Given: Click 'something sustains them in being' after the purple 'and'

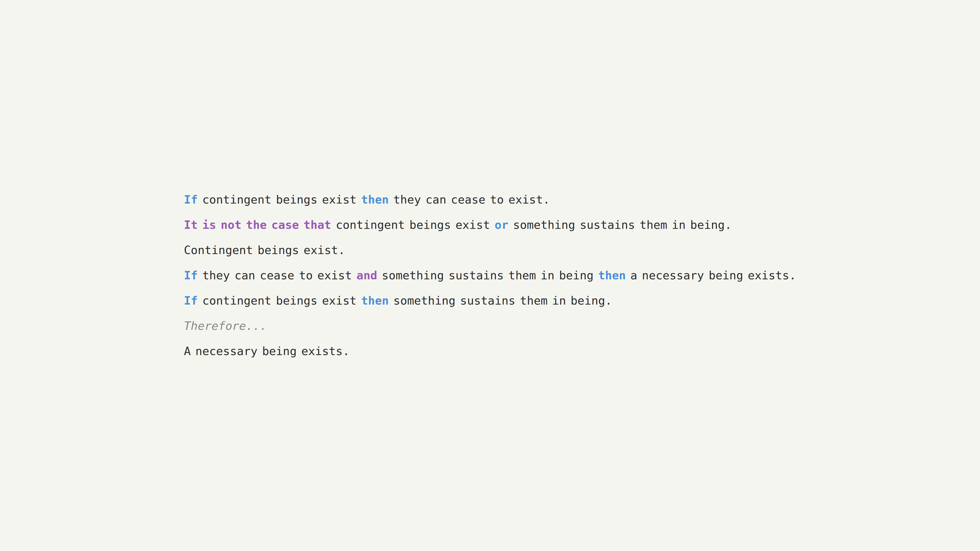Looking at the screenshot, I should click(x=487, y=275).
